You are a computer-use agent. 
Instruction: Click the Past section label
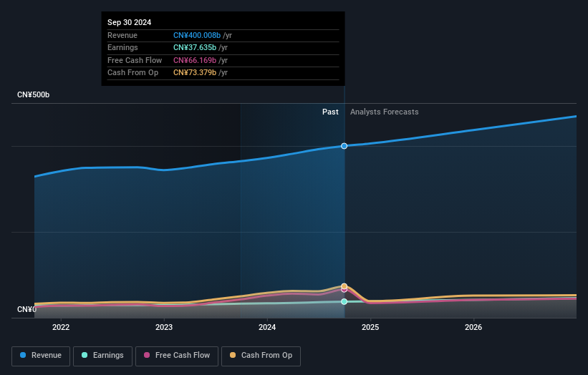tap(330, 112)
